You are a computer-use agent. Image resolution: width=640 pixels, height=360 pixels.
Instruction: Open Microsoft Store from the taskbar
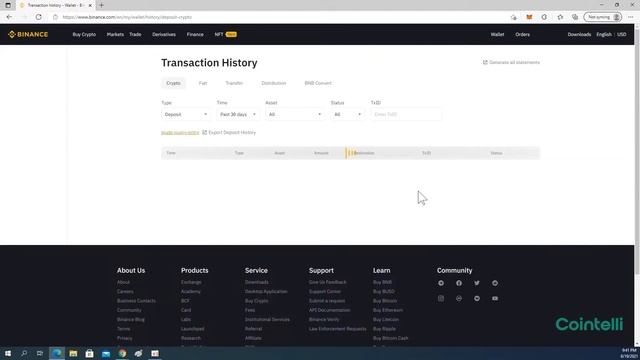[89, 353]
